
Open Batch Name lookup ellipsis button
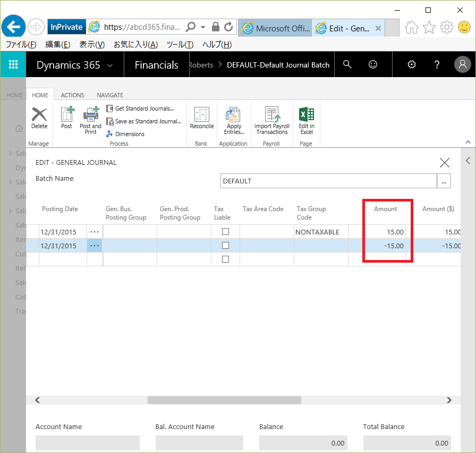click(x=444, y=181)
